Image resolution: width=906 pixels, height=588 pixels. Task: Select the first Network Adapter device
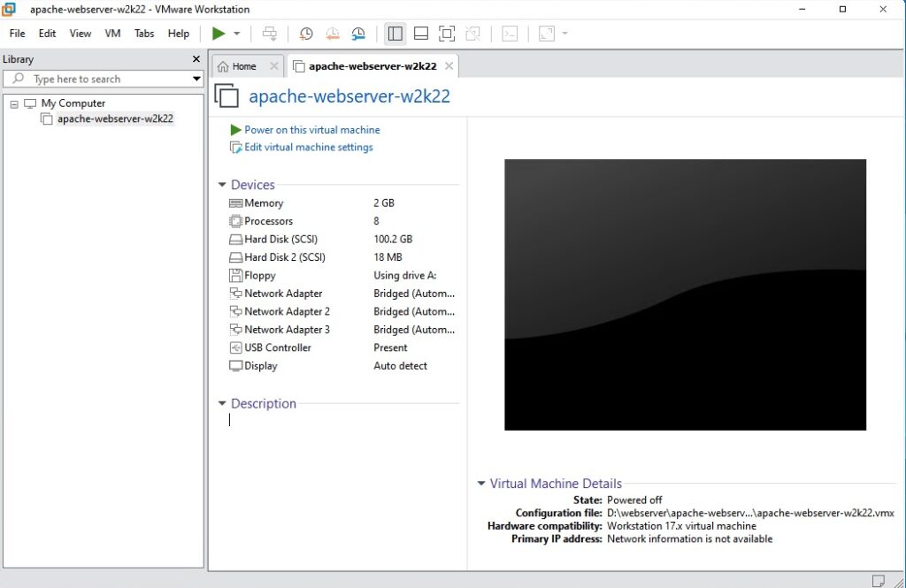(x=342, y=294)
